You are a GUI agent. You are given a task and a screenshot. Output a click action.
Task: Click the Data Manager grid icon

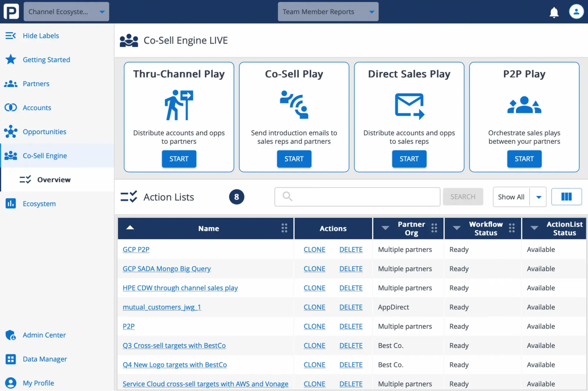pyautogui.click(x=11, y=359)
